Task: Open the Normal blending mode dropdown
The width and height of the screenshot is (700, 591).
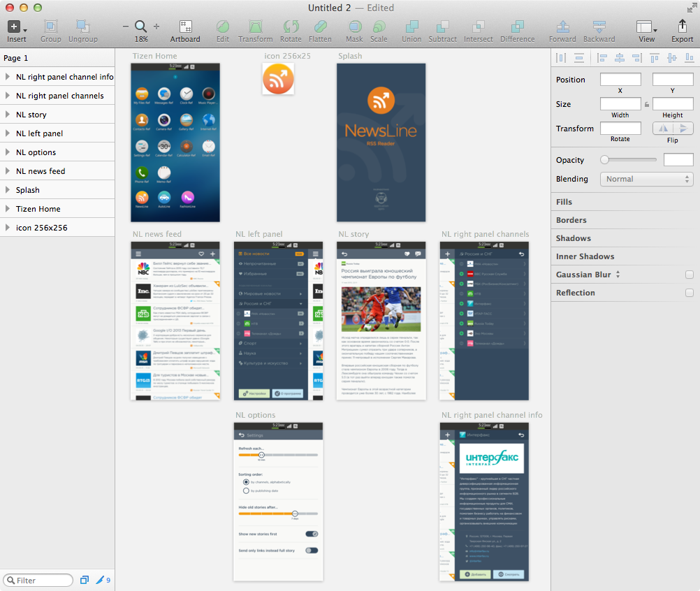Action: pos(646,179)
